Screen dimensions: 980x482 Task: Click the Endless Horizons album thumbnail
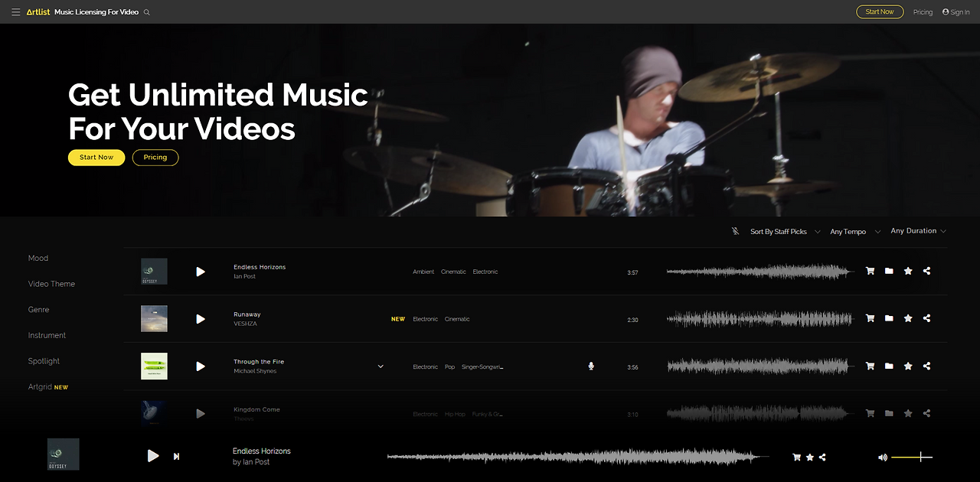coord(153,271)
